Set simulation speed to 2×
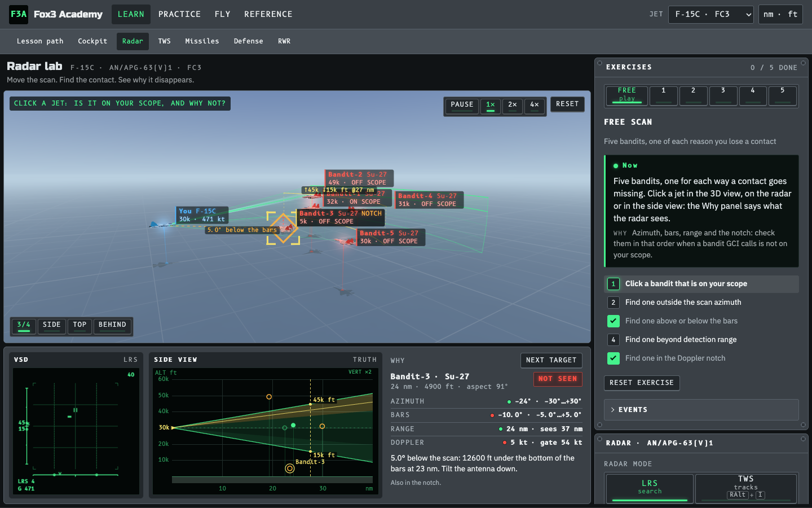812x508 pixels. (513, 105)
